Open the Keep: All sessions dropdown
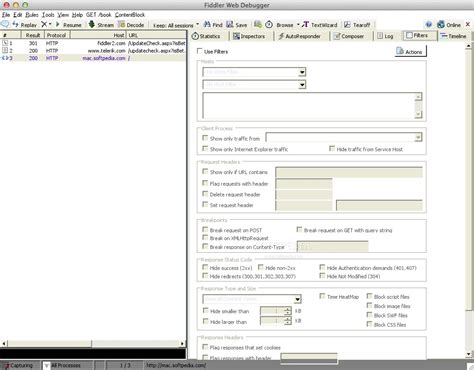The width and height of the screenshot is (474, 370). (176, 25)
